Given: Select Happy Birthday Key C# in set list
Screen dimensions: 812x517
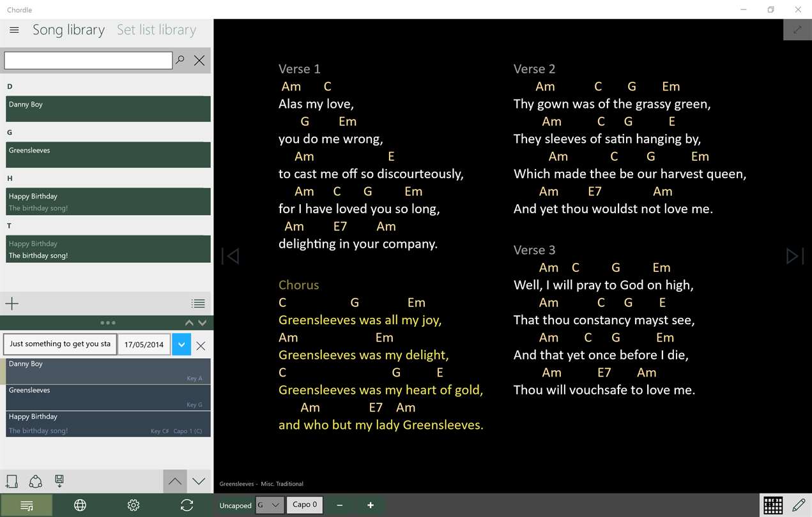Looking at the screenshot, I should [x=108, y=424].
